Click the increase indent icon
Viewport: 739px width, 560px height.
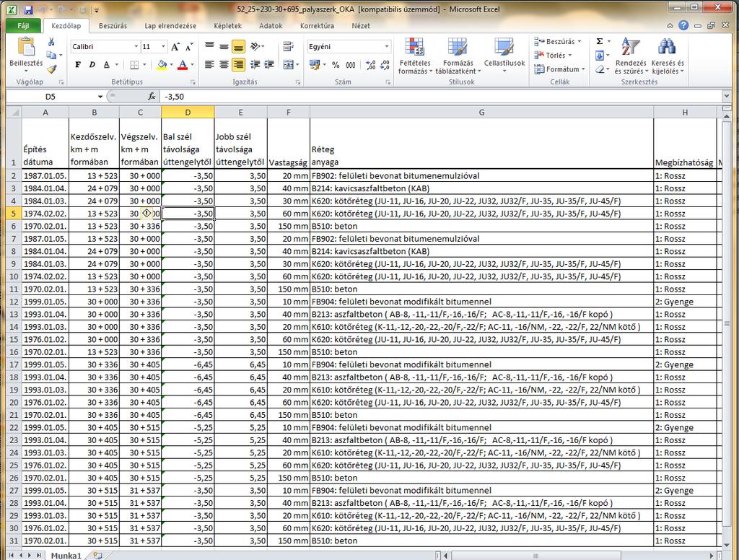[x=269, y=64]
